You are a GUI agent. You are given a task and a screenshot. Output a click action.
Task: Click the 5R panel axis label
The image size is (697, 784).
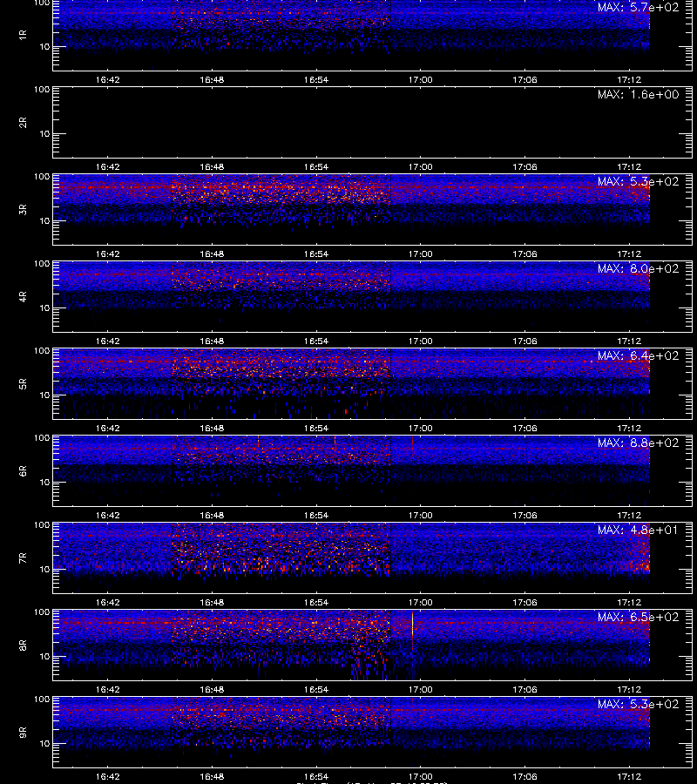pyautogui.click(x=23, y=384)
